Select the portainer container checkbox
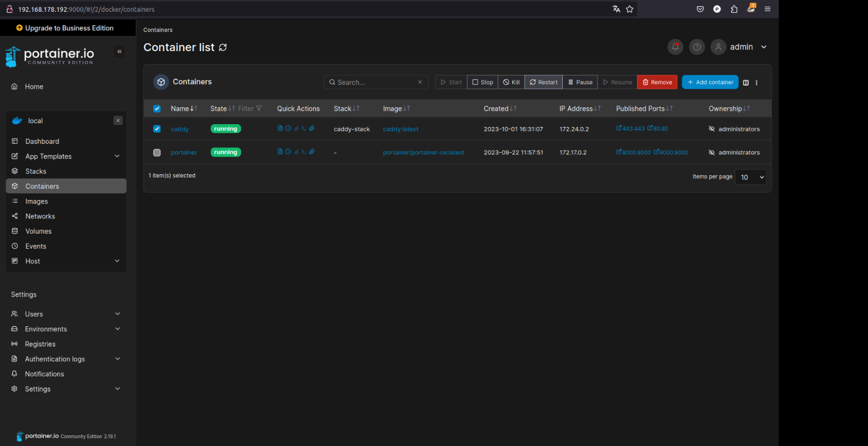868x446 pixels. pyautogui.click(x=157, y=153)
